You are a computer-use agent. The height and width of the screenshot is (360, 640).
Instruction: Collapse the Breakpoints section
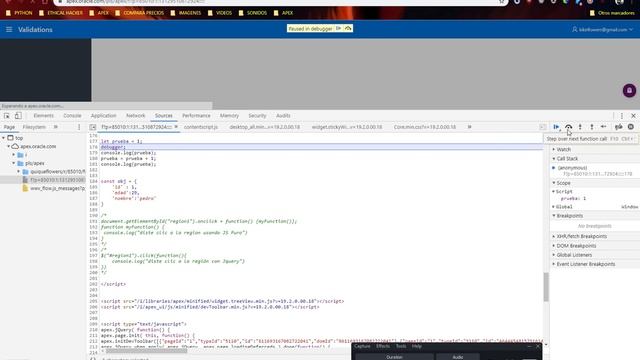click(568, 216)
